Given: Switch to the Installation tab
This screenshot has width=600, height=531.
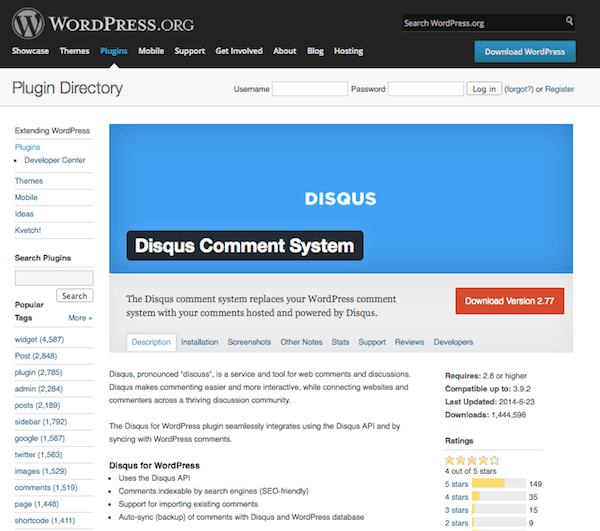Looking at the screenshot, I should [x=199, y=342].
